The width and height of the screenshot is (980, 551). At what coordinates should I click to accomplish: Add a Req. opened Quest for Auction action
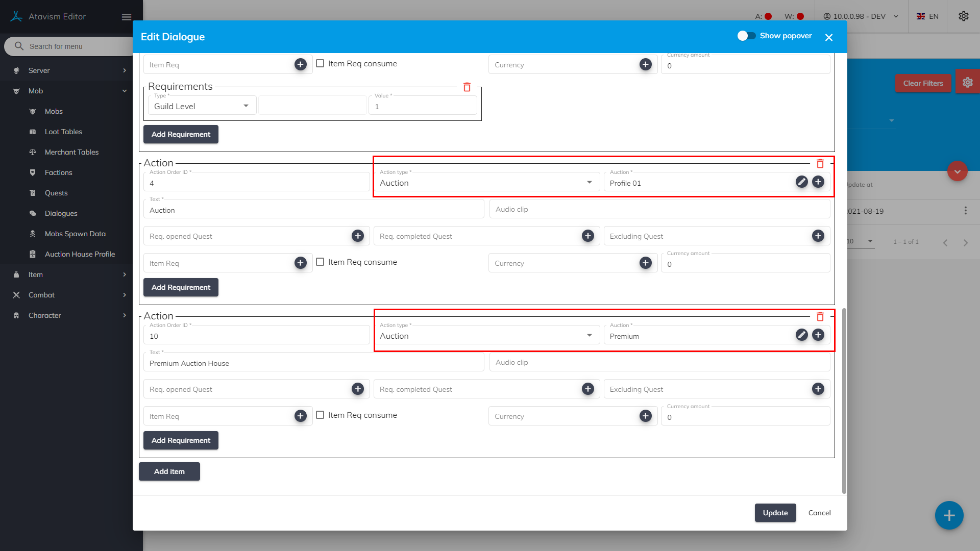(357, 236)
